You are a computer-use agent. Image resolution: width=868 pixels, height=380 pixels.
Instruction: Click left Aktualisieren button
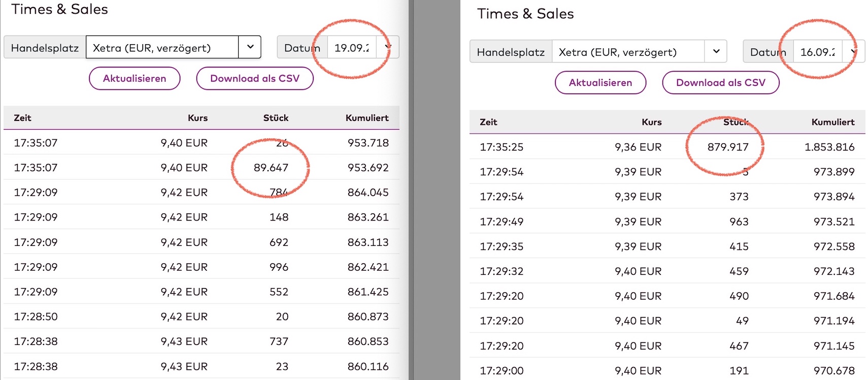click(135, 78)
